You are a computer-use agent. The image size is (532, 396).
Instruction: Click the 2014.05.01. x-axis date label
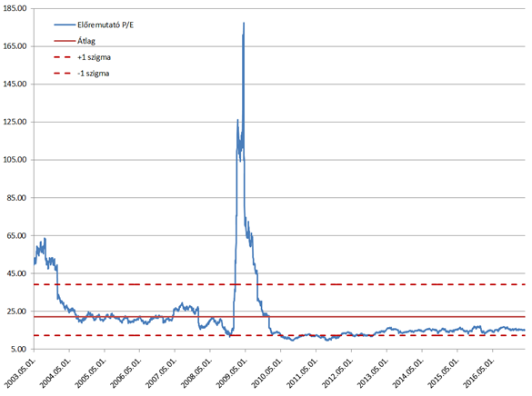coord(408,373)
